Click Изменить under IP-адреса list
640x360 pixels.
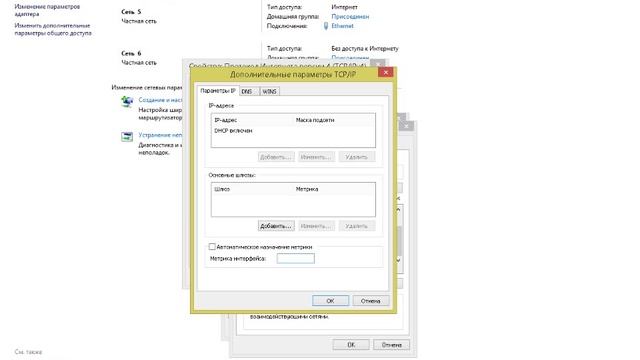(x=316, y=157)
